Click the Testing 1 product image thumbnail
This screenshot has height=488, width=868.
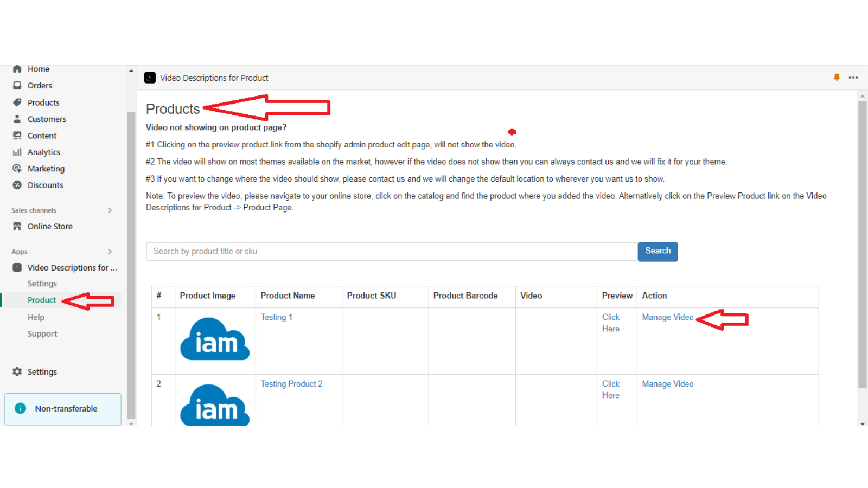click(215, 339)
